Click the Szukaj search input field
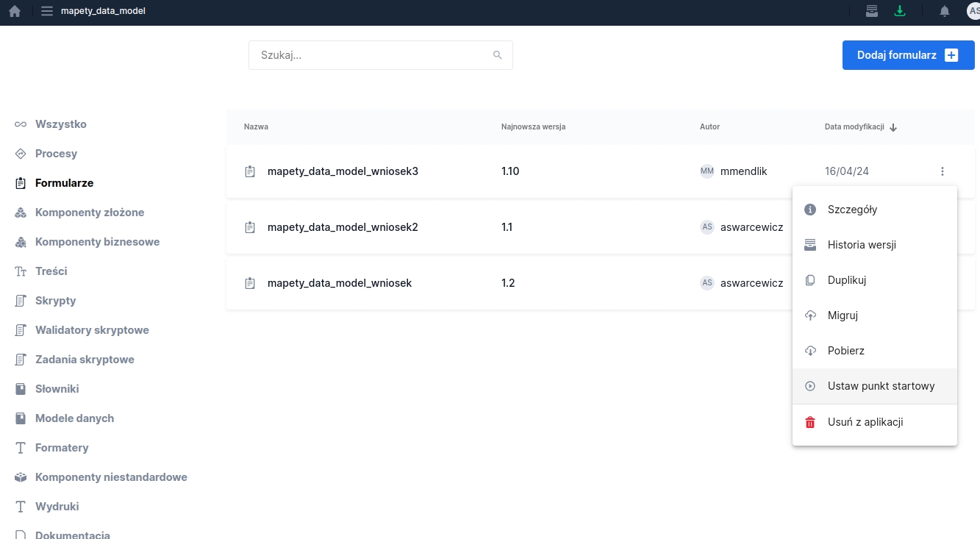The width and height of the screenshot is (980, 539). coord(371,55)
